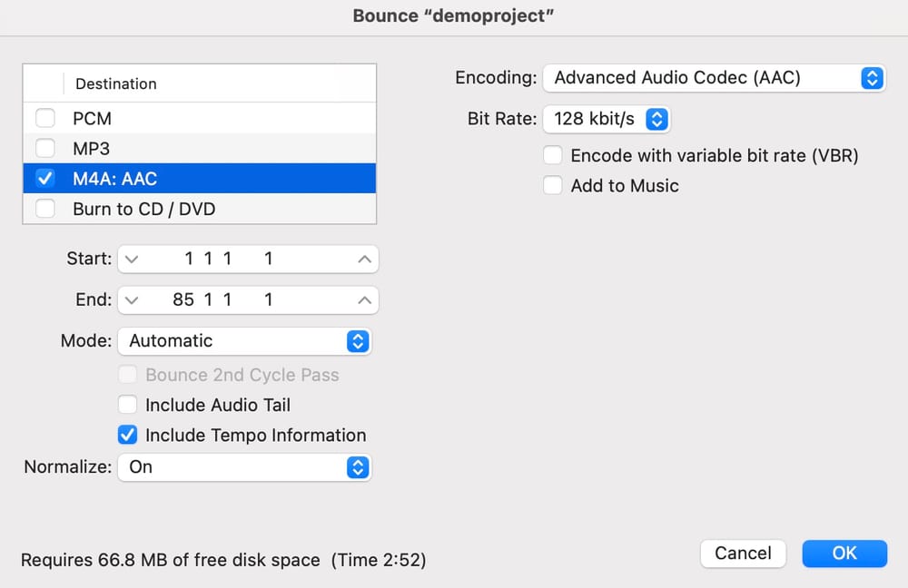Image resolution: width=908 pixels, height=588 pixels.
Task: Click the up chevron on End stepper
Action: 363,299
